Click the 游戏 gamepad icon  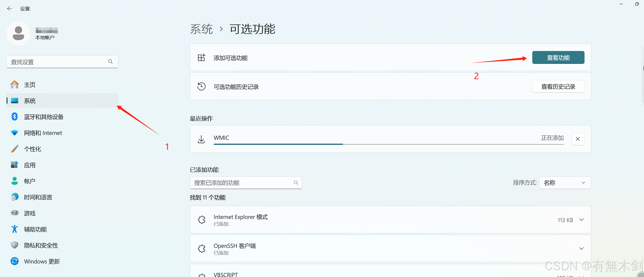click(x=14, y=213)
